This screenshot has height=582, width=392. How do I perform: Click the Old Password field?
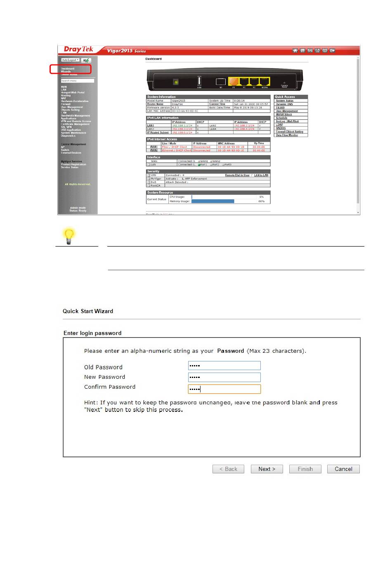point(224,366)
